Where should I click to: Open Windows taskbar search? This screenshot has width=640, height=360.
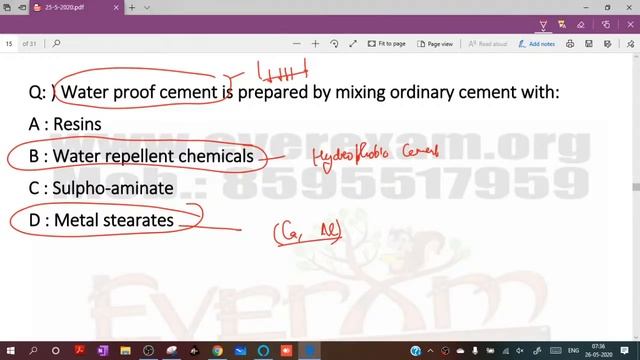pos(33,351)
